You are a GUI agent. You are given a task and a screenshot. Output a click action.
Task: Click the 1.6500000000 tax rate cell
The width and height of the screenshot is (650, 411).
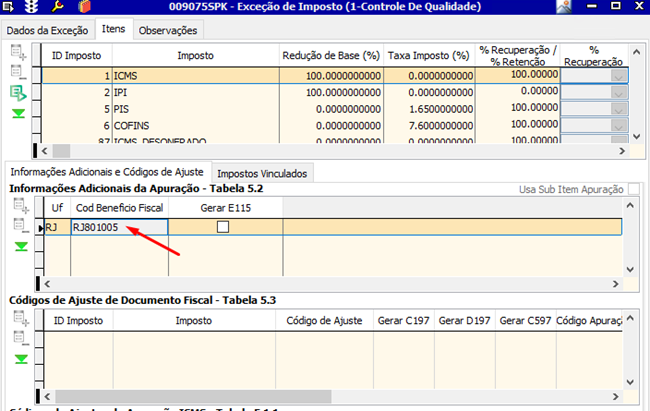pyautogui.click(x=429, y=109)
